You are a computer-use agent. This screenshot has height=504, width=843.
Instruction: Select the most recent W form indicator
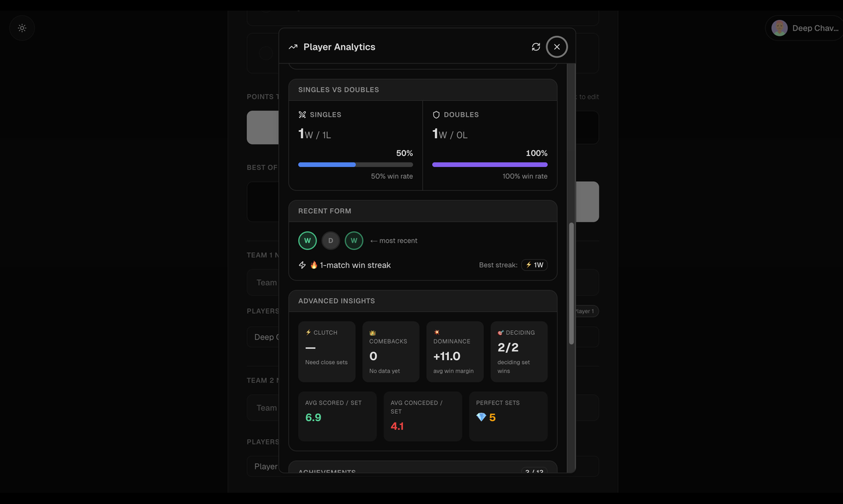pos(354,240)
